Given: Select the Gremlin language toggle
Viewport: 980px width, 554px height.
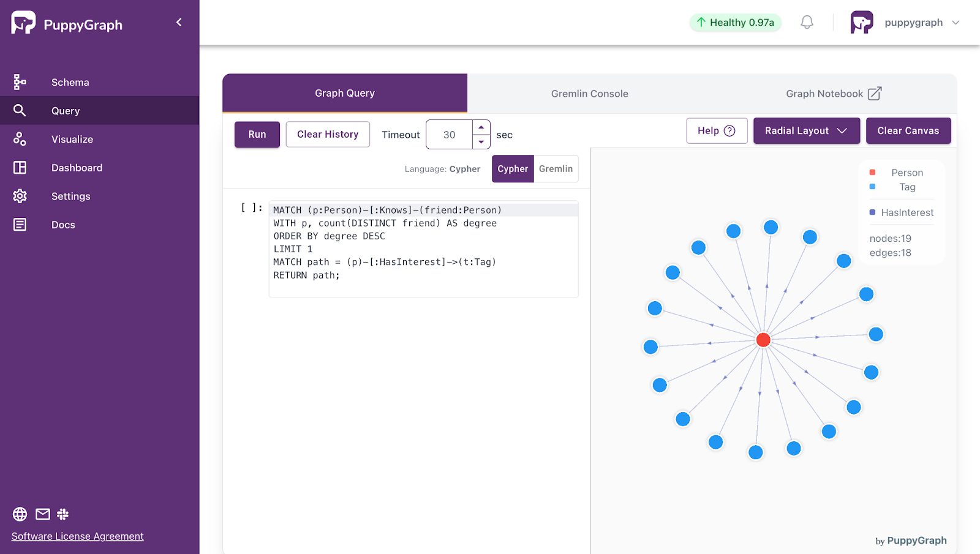Looking at the screenshot, I should coord(556,169).
